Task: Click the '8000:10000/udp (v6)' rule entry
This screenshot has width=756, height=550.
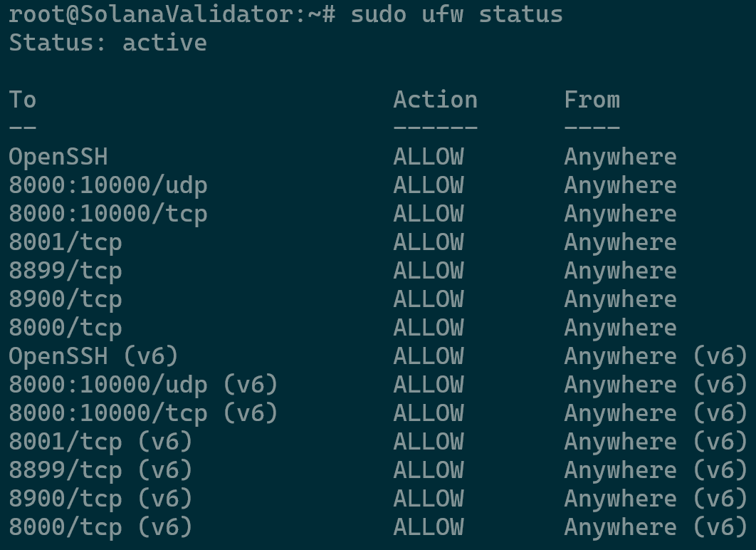Action: click(x=143, y=385)
